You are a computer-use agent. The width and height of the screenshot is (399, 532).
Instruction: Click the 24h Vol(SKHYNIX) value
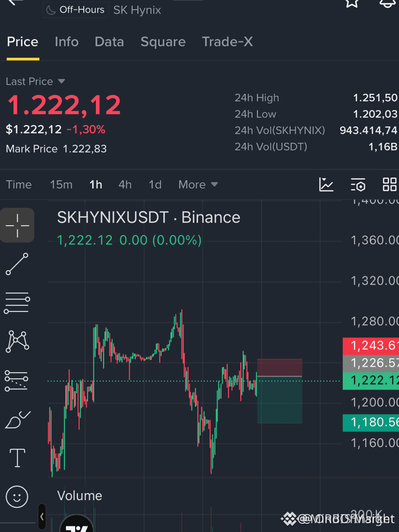click(369, 130)
